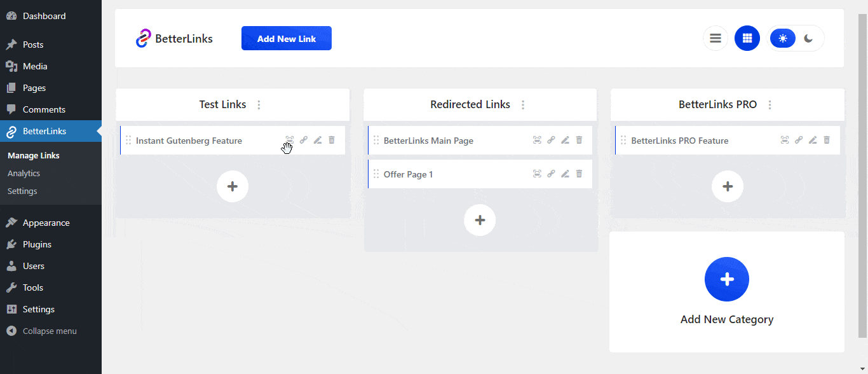Viewport: 868px width, 374px height.
Task: Open Test Links category options menu
Action: click(259, 105)
